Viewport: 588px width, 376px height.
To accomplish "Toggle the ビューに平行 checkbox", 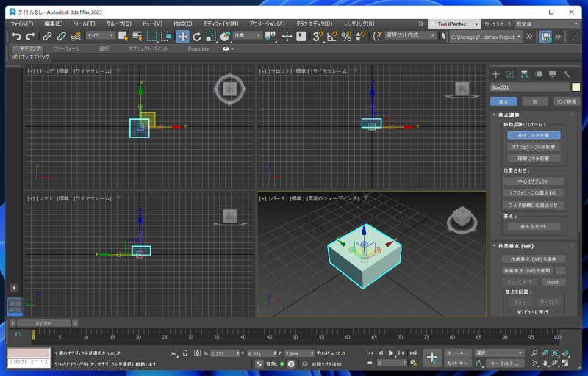I will 520,312.
